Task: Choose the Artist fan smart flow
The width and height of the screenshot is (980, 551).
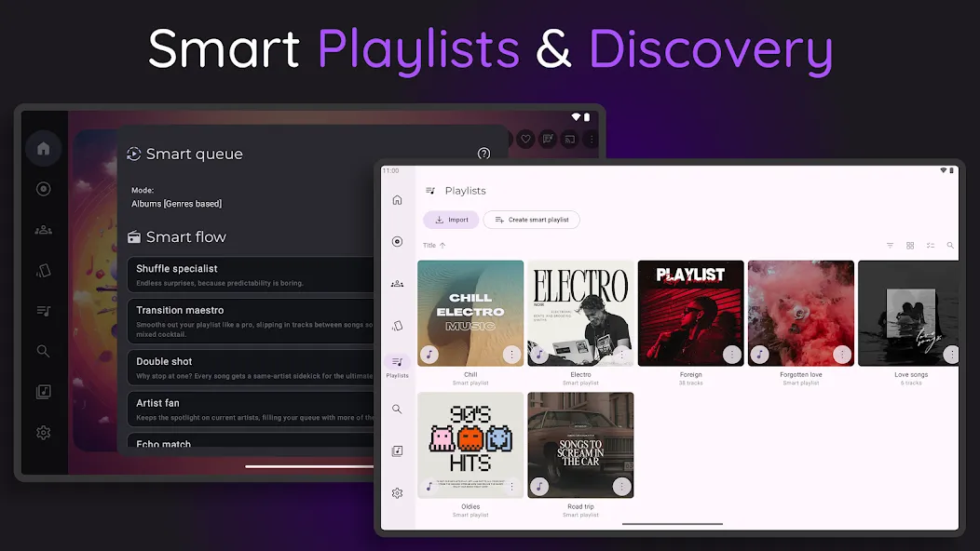Action: (x=251, y=410)
